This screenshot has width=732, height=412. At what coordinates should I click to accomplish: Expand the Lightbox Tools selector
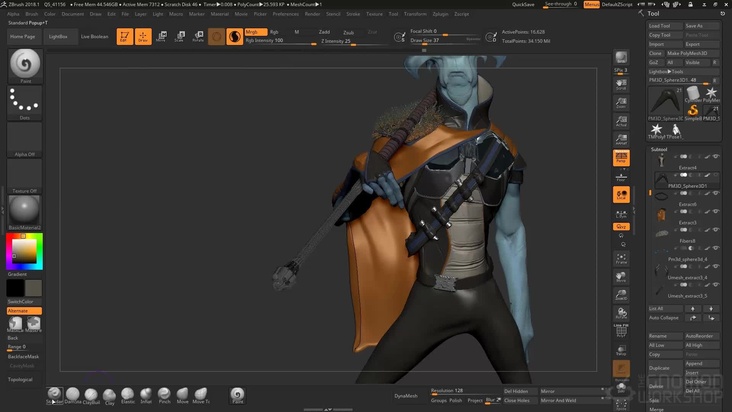pyautogui.click(x=667, y=71)
